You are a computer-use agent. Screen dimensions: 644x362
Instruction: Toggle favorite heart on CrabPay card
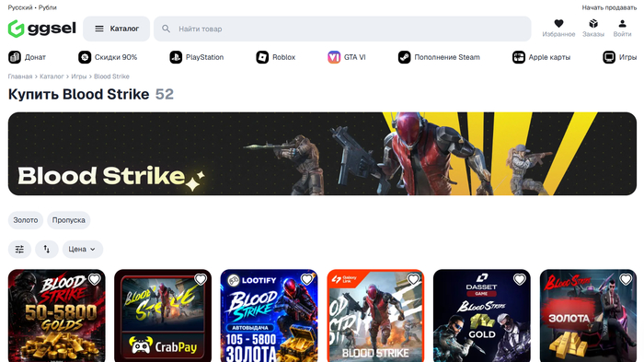click(201, 280)
